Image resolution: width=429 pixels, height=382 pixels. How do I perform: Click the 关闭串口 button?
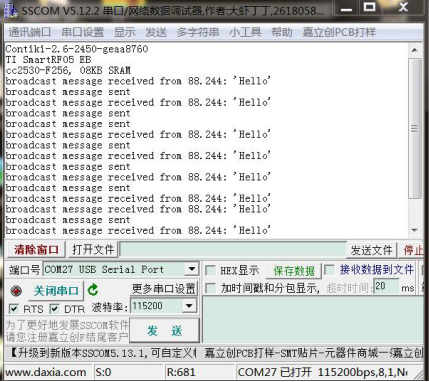pos(56,291)
